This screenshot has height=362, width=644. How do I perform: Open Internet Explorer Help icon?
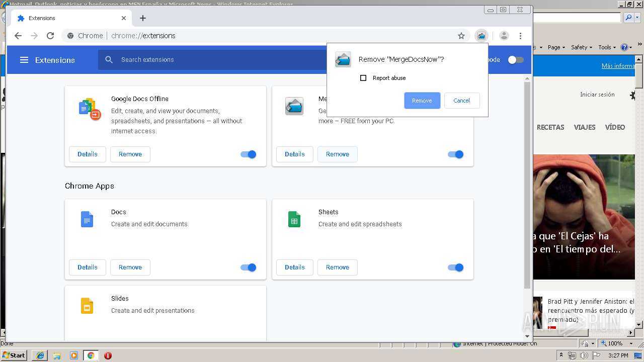(x=624, y=47)
